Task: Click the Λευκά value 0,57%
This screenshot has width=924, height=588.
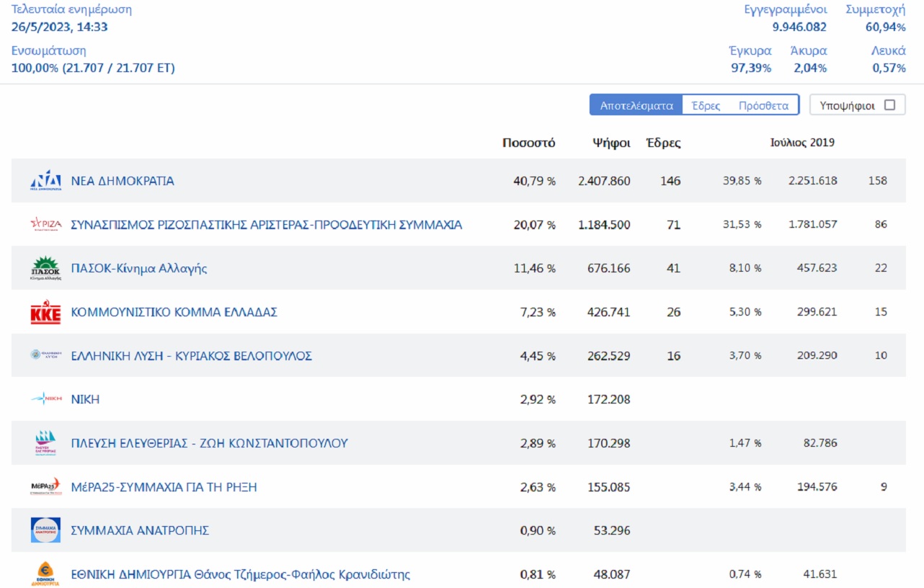Action: (889, 68)
